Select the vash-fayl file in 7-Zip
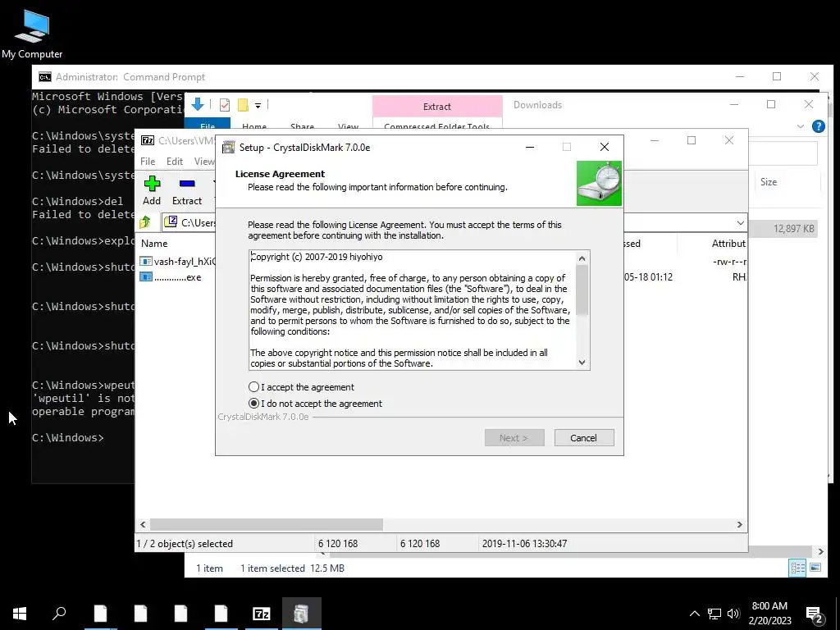 pyautogui.click(x=178, y=262)
